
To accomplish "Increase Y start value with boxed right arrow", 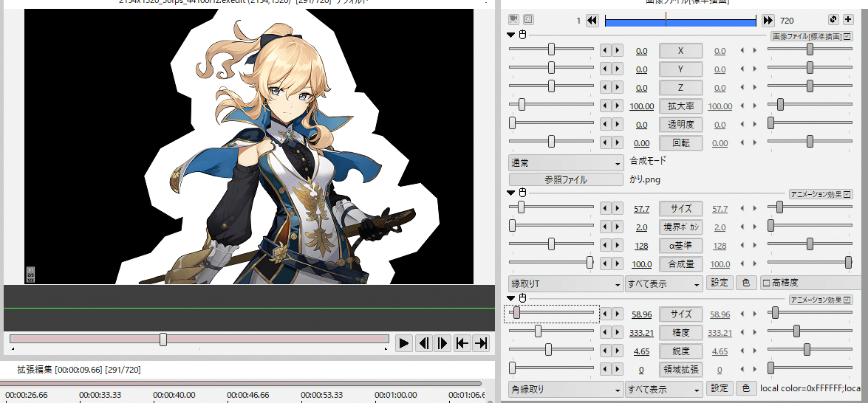I will click(x=617, y=69).
